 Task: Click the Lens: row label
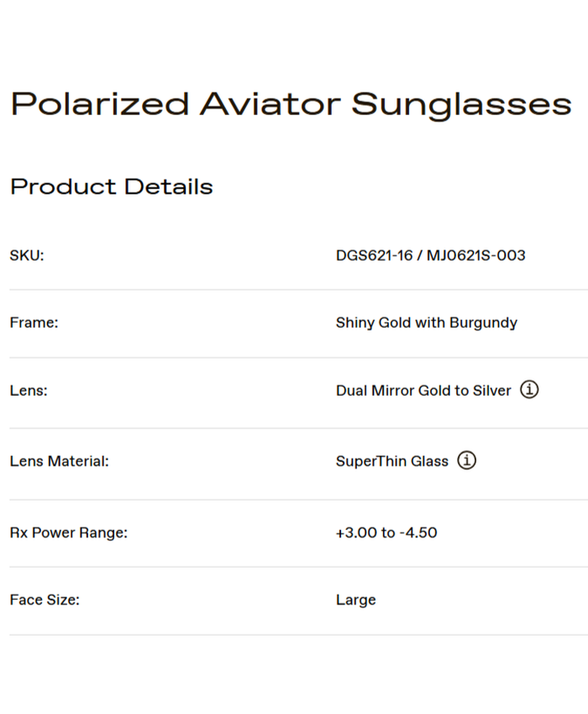pyautogui.click(x=29, y=391)
